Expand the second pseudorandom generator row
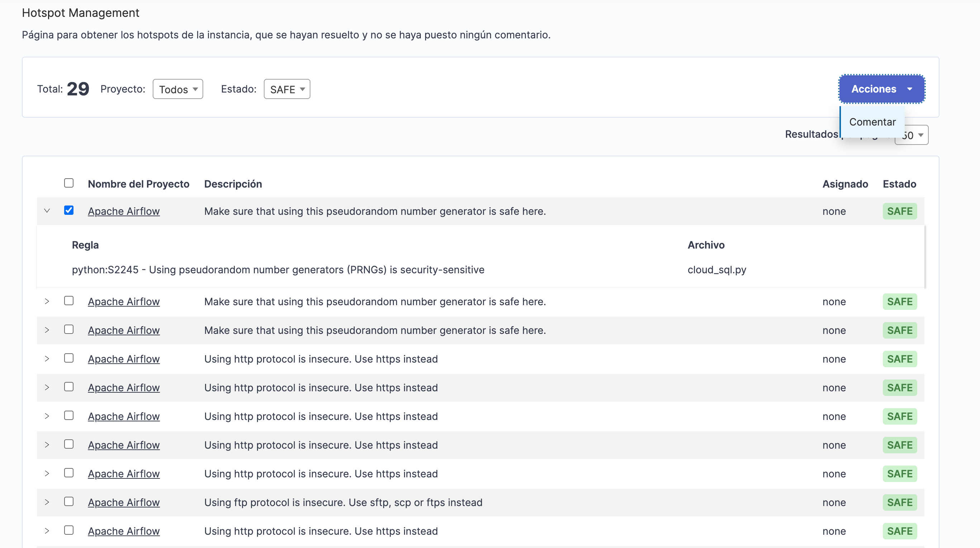This screenshot has width=980, height=548. coord(47,301)
